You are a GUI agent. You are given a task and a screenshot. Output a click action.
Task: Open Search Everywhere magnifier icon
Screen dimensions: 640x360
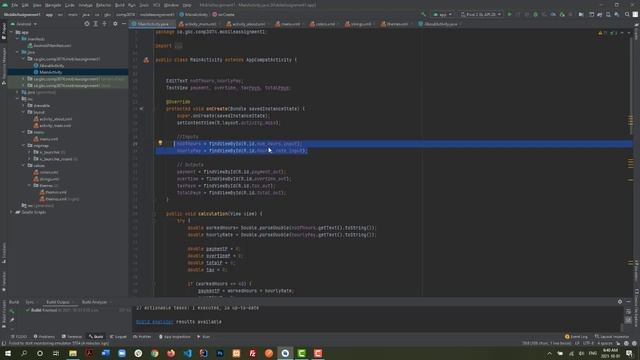click(627, 14)
